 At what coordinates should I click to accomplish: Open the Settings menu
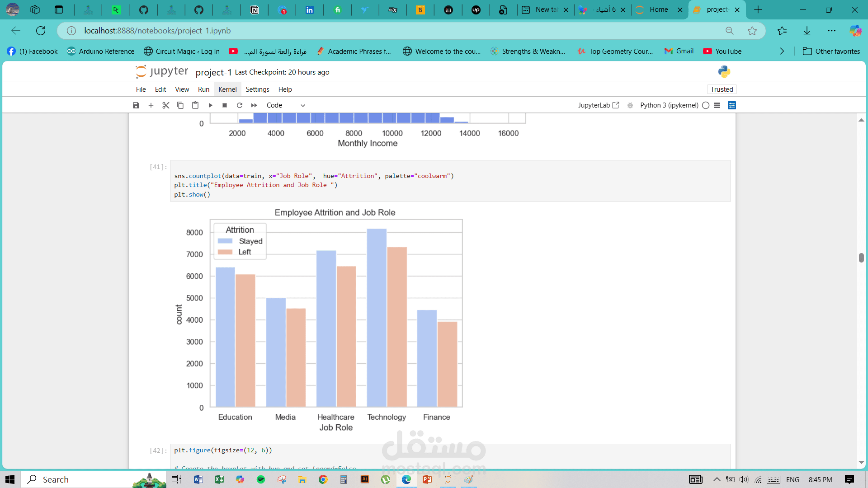click(257, 89)
